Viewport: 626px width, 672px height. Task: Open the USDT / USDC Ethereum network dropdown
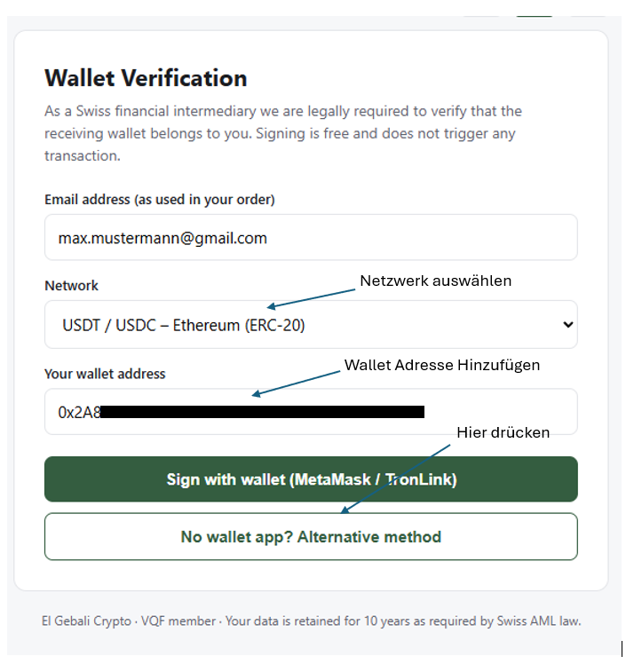[x=311, y=324]
